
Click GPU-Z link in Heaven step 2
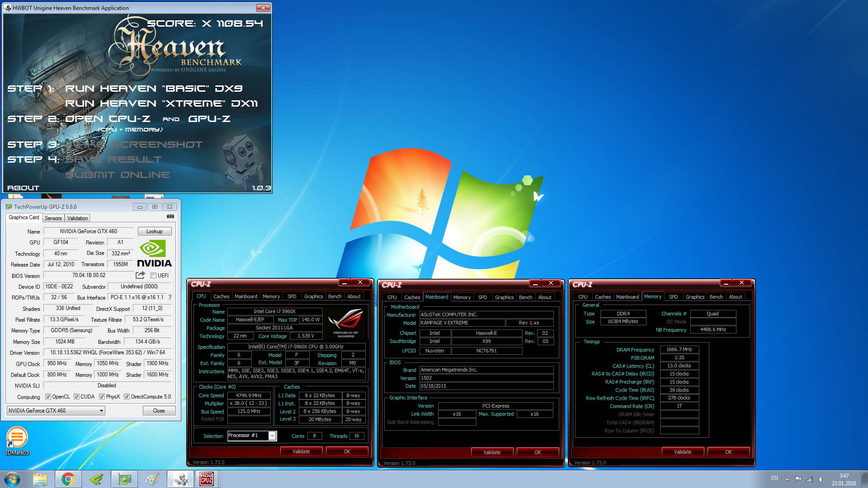[209, 119]
